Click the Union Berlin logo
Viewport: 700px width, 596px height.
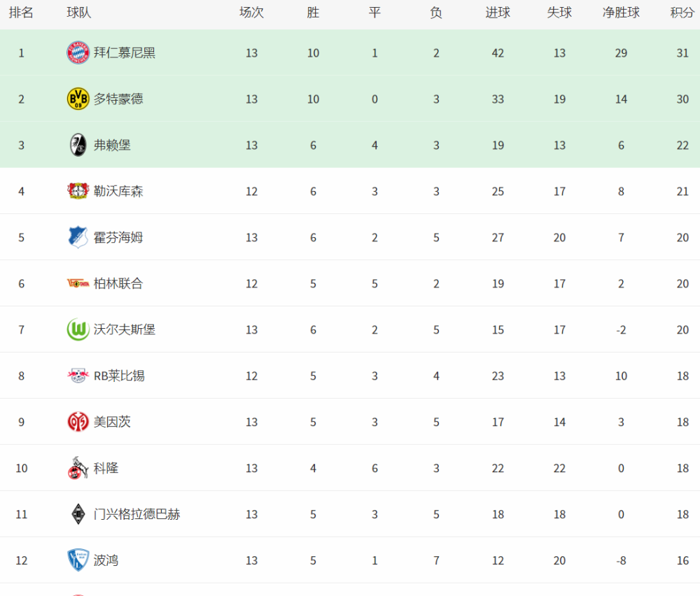[x=78, y=283]
